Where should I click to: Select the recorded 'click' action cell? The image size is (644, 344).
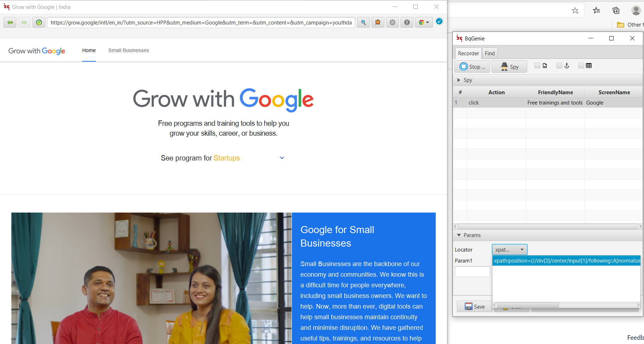496,103
